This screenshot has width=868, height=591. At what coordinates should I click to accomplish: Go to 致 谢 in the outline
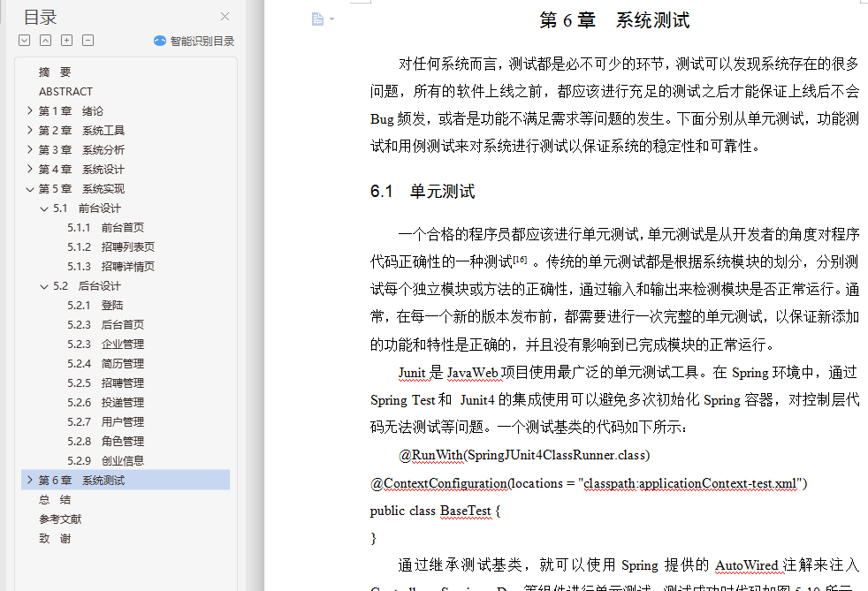55,538
